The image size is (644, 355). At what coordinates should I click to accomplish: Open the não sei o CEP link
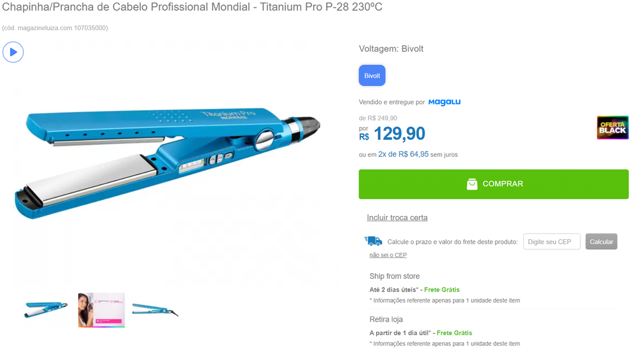[387, 255]
